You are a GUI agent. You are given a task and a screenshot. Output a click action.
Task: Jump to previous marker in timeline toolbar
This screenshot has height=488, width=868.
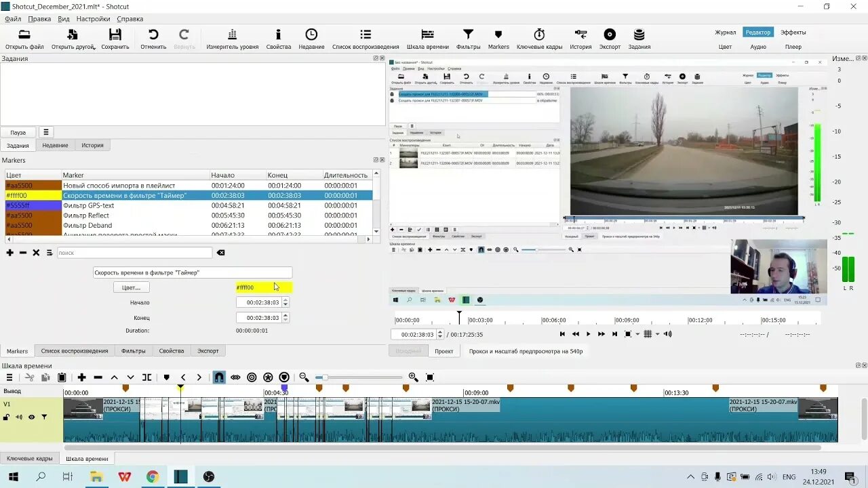coord(183,378)
